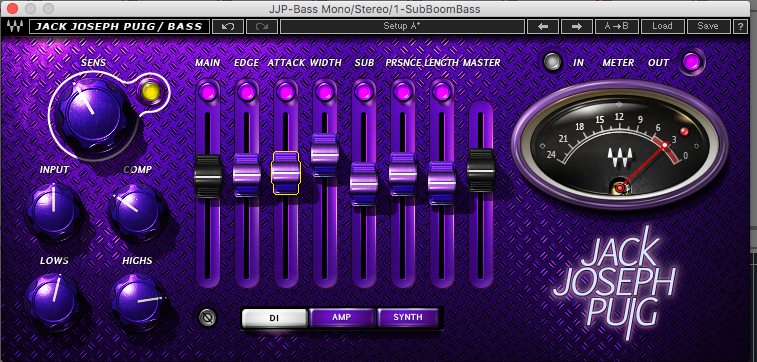Viewport: 757px width, 362px height.
Task: Click the MAIN fader handle
Action: click(x=208, y=176)
